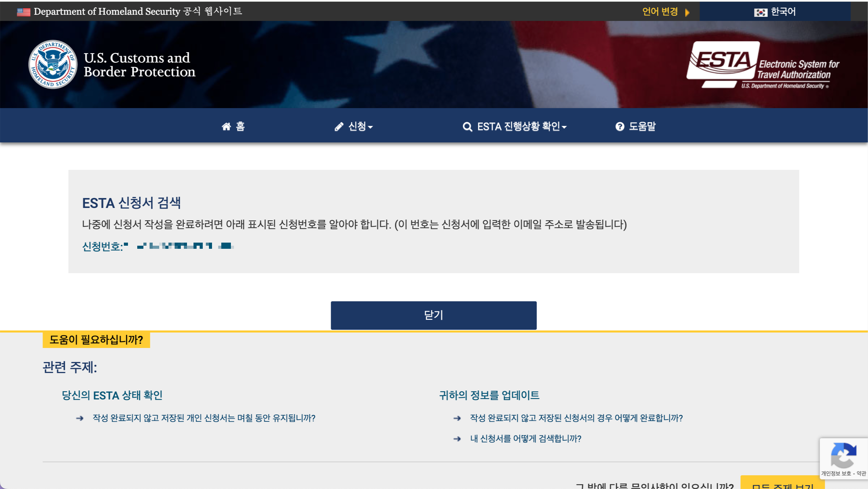Open link 저장된 신청서의 경우 어떻게 완료합니까
This screenshot has height=489, width=868.
pyautogui.click(x=576, y=418)
